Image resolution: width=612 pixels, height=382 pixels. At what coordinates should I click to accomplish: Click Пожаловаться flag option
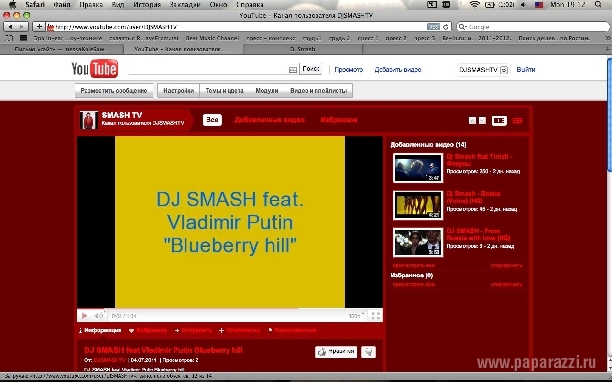[x=292, y=330]
